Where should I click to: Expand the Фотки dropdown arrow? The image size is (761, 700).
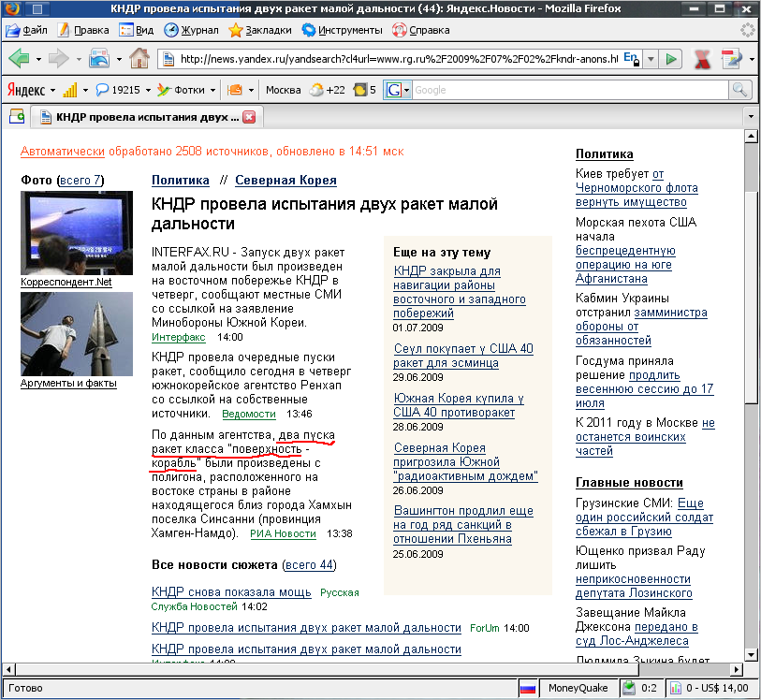click(x=212, y=90)
